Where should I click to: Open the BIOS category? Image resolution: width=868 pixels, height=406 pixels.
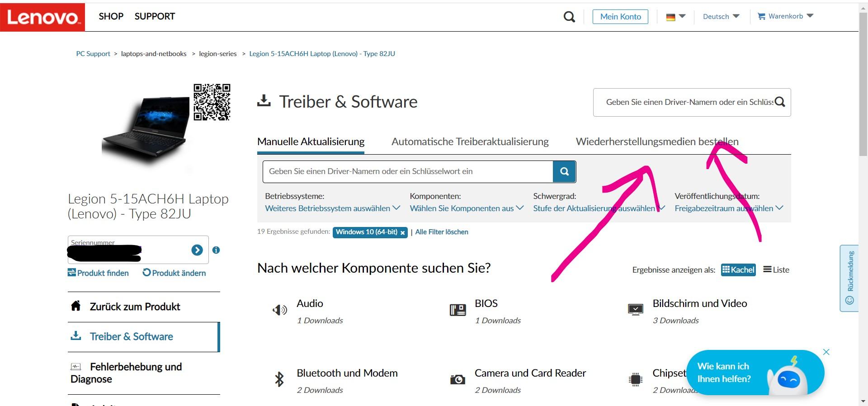[486, 303]
